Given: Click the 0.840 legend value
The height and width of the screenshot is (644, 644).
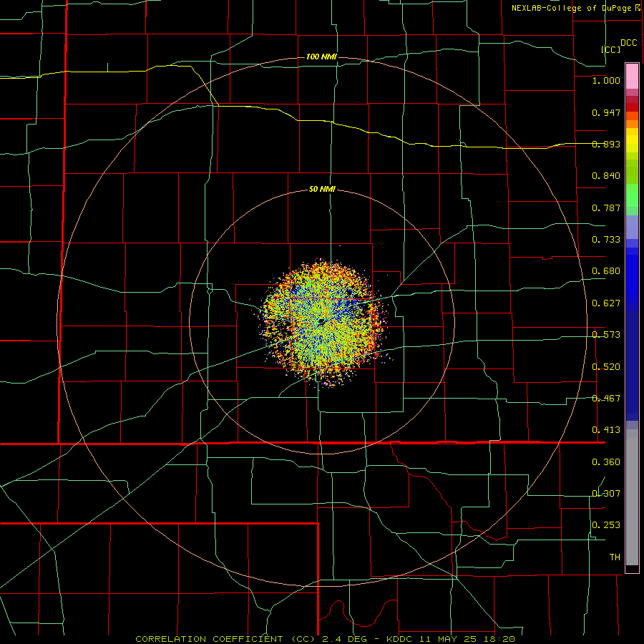Looking at the screenshot, I should 606,176.
